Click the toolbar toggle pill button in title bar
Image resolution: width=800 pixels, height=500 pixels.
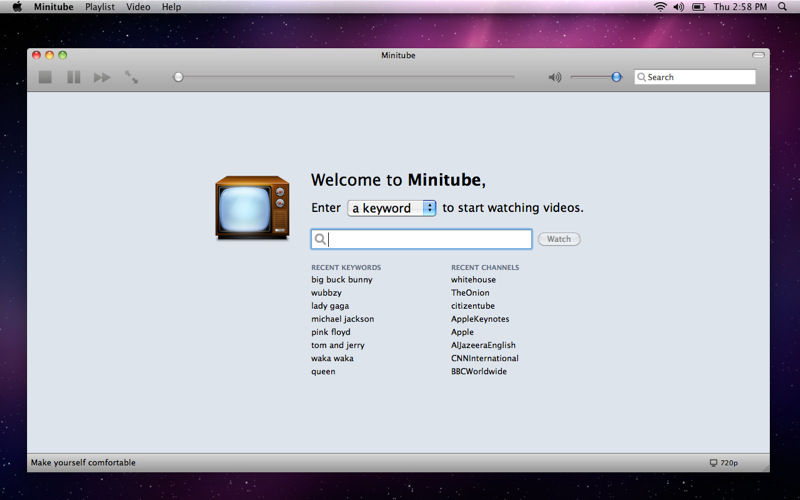tap(758, 55)
